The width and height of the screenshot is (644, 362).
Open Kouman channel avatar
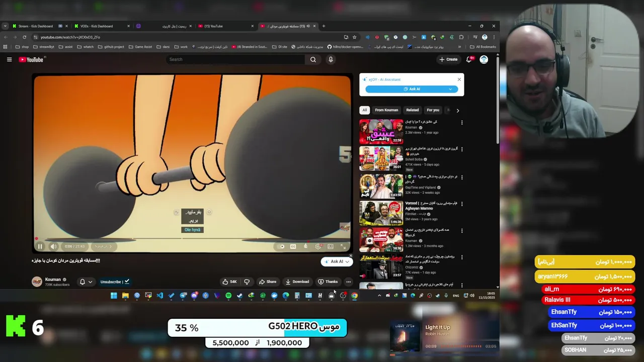point(37,282)
